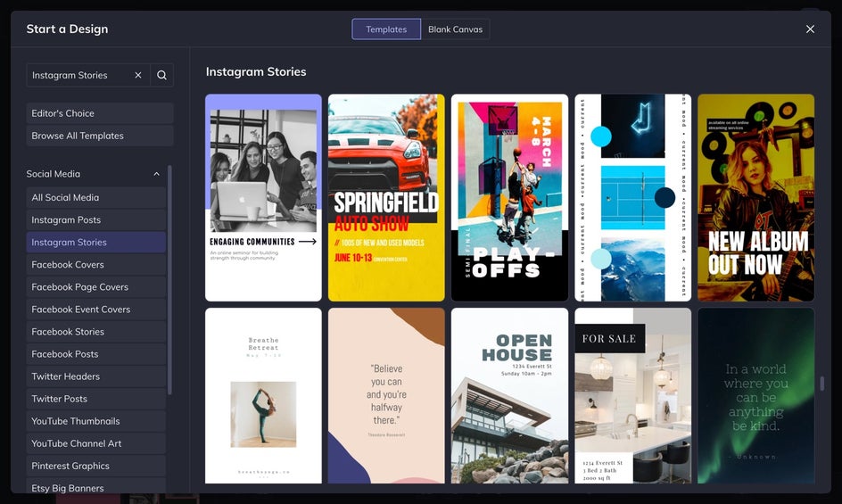
Task: Select Facebook Covers category
Action: (x=96, y=265)
